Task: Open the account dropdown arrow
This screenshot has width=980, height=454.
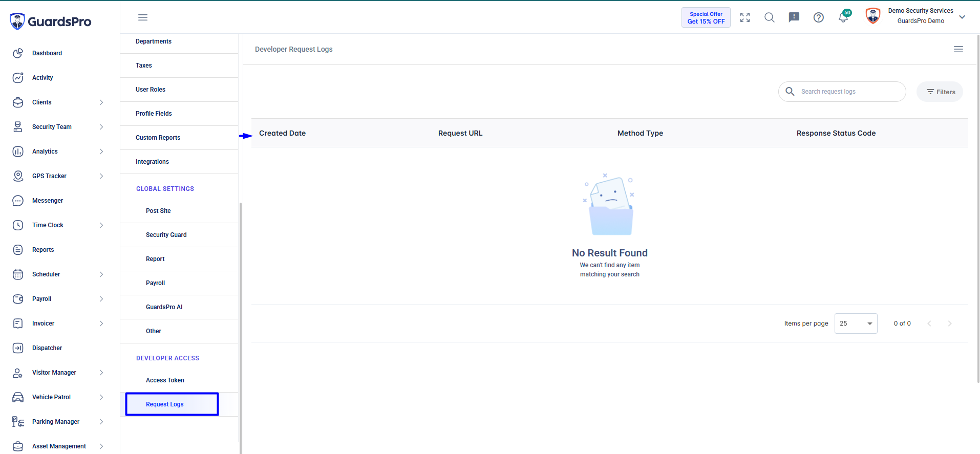Action: click(x=962, y=17)
